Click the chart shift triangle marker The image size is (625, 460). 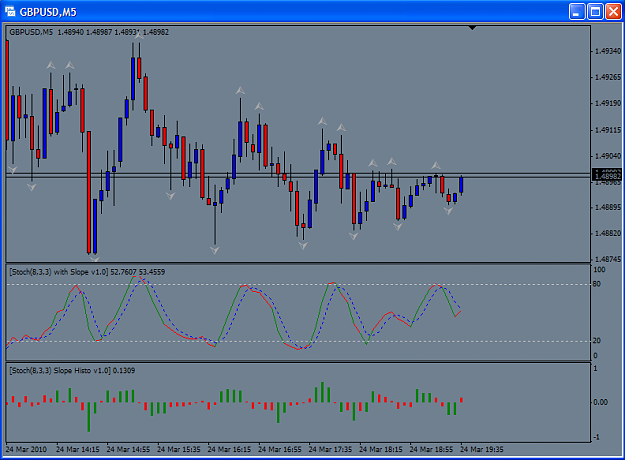(x=472, y=28)
